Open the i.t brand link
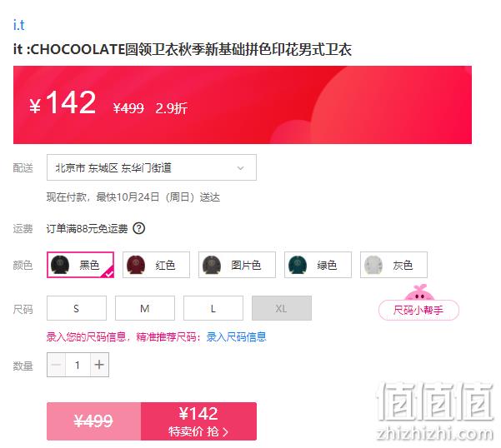The height and width of the screenshot is (448, 501). tap(19, 25)
